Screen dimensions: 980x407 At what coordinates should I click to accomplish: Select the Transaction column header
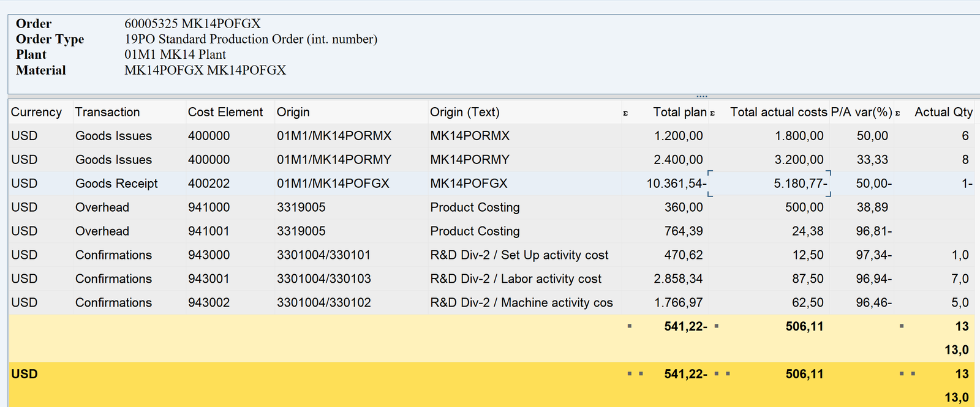tap(107, 112)
